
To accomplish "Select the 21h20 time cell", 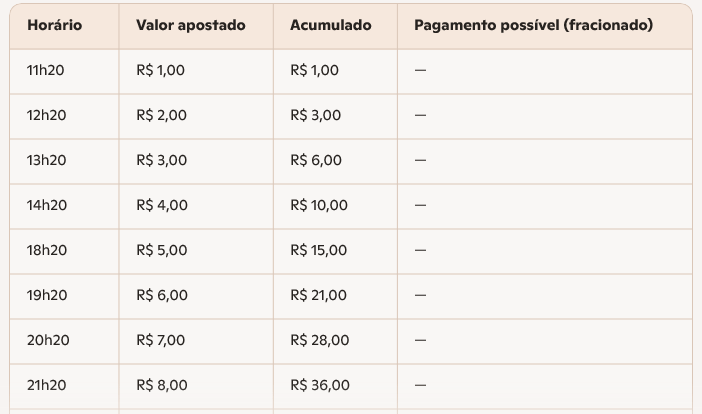I will pyautogui.click(x=46, y=386).
